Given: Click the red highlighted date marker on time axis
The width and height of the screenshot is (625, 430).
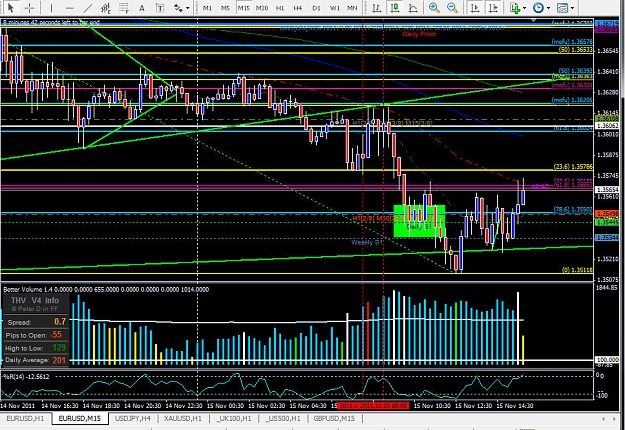Looking at the screenshot, I should coord(373,406).
